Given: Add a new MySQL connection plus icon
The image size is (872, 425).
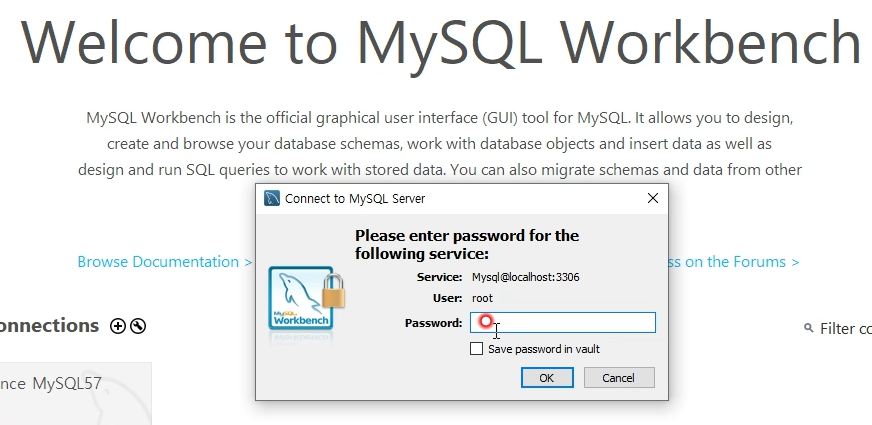Looking at the screenshot, I should click(117, 326).
